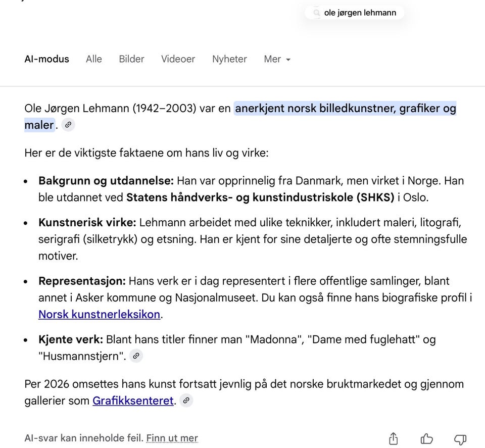The width and height of the screenshot is (485, 448).
Task: Open the Mer dropdown in the results navigation
Action: [277, 59]
